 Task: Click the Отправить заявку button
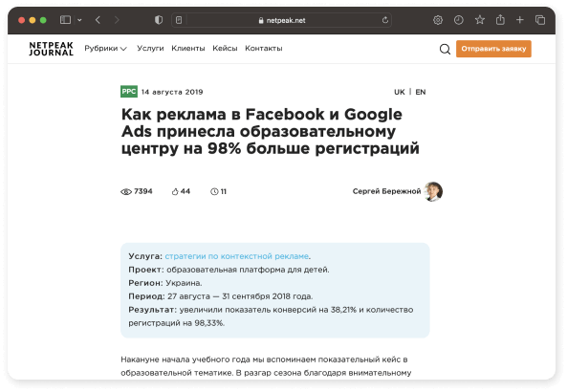point(493,49)
